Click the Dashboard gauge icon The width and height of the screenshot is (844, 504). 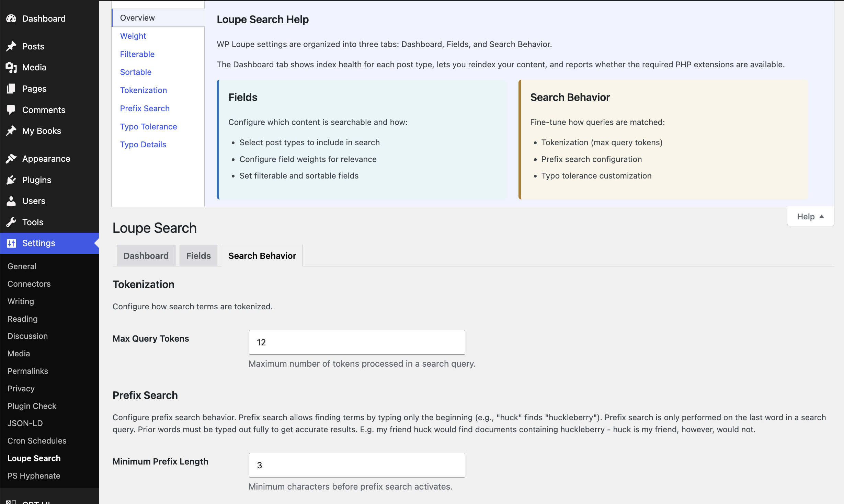11,19
